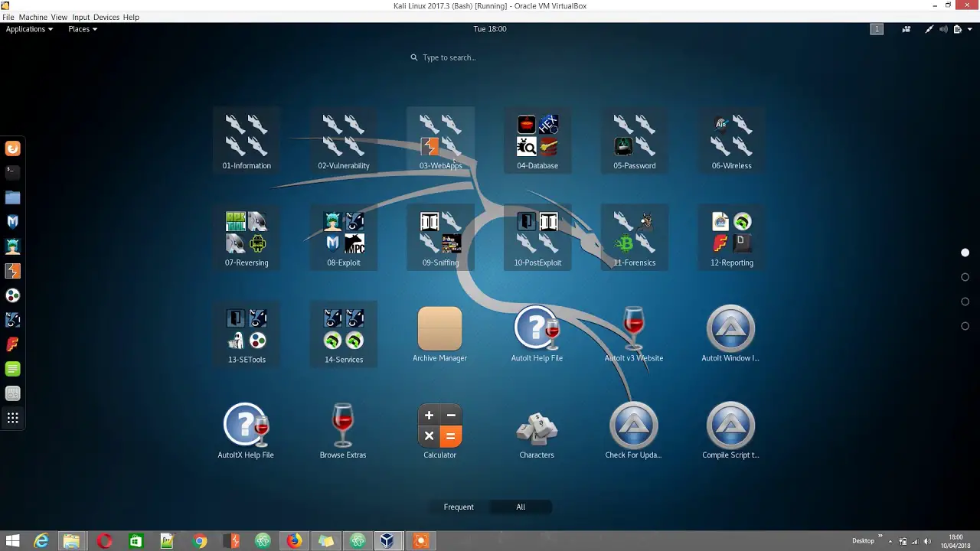Viewport: 980px width, 551px height.
Task: Open the 04-Database folder
Action: (537, 141)
